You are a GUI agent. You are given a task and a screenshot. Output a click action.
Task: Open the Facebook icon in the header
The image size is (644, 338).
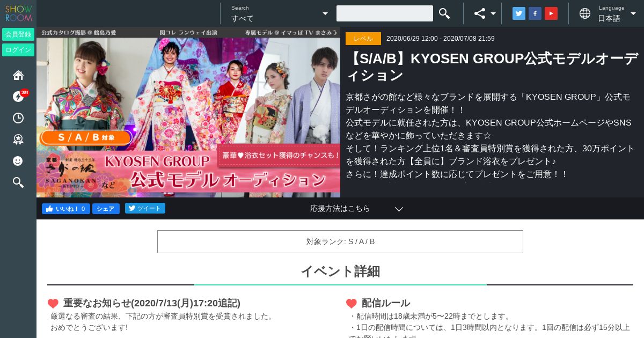pyautogui.click(x=535, y=13)
